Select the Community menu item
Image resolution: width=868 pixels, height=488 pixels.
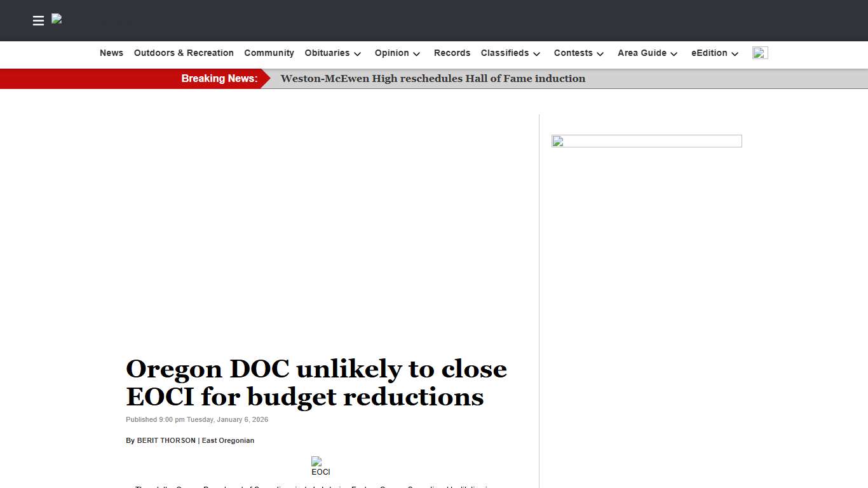click(x=269, y=53)
